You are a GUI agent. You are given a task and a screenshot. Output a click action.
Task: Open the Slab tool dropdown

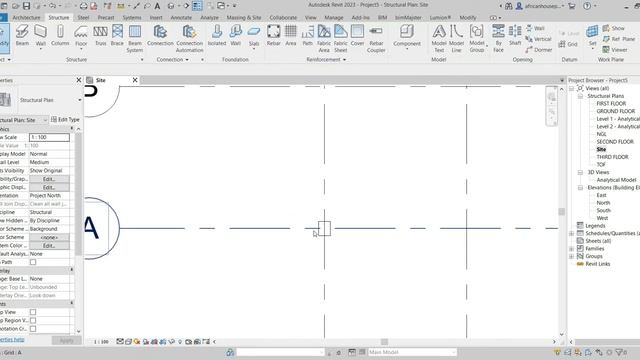point(254,49)
